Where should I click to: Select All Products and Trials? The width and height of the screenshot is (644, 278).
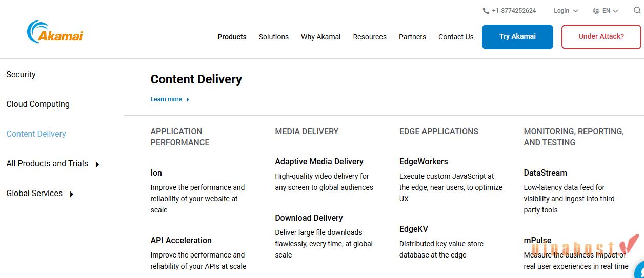[x=47, y=163]
